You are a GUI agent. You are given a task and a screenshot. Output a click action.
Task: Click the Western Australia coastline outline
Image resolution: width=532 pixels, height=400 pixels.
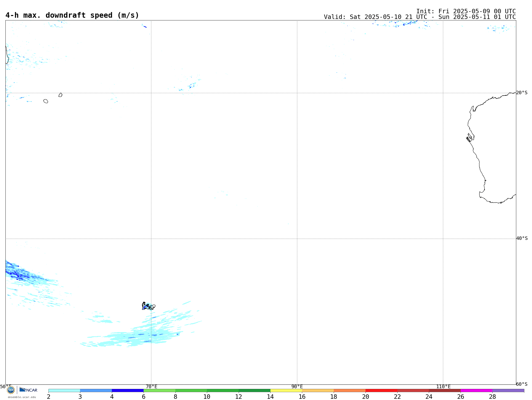point(491,148)
